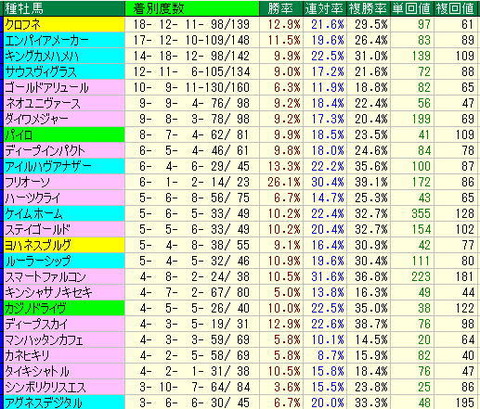
Task: Click the 複勝率 column header
Action: click(x=368, y=9)
